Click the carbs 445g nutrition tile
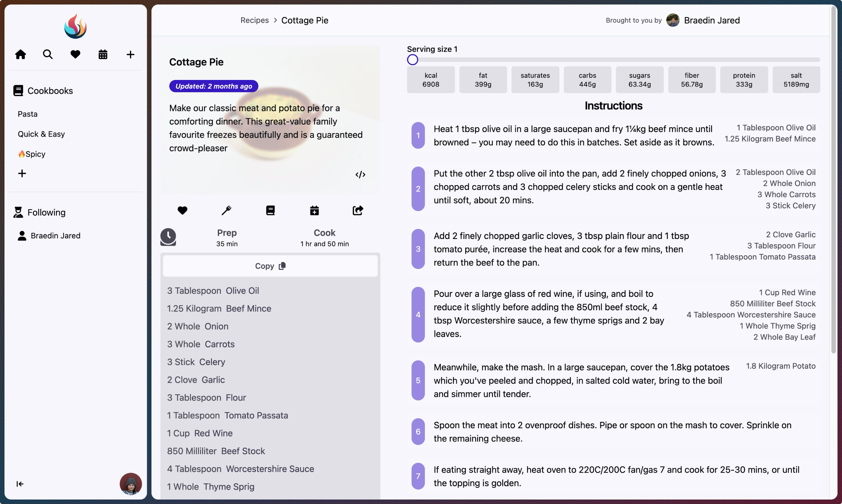 pyautogui.click(x=587, y=80)
